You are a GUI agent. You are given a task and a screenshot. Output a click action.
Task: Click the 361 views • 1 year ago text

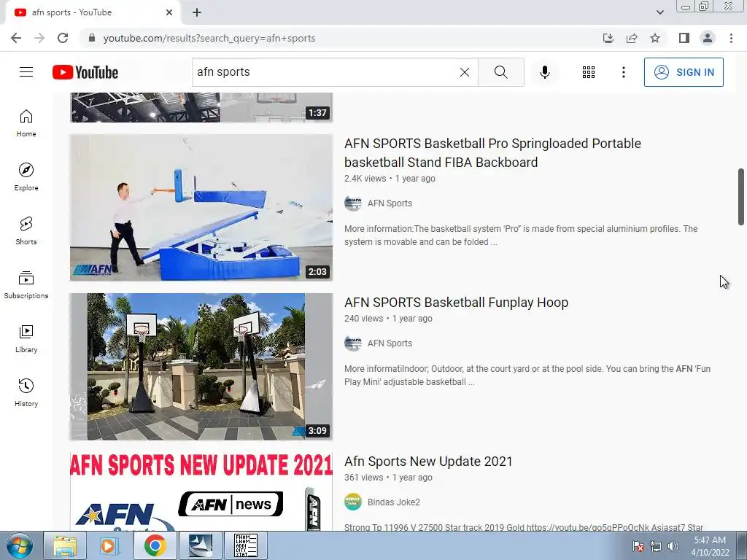click(x=388, y=478)
